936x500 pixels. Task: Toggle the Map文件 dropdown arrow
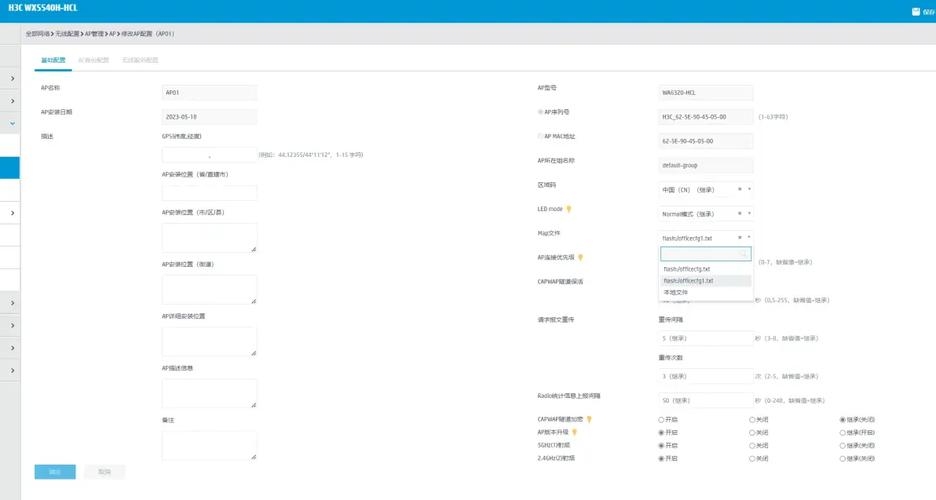(x=749, y=237)
